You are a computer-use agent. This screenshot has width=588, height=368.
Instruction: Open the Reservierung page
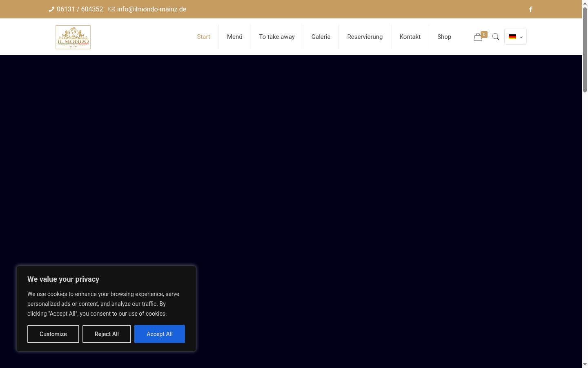pyautogui.click(x=365, y=37)
